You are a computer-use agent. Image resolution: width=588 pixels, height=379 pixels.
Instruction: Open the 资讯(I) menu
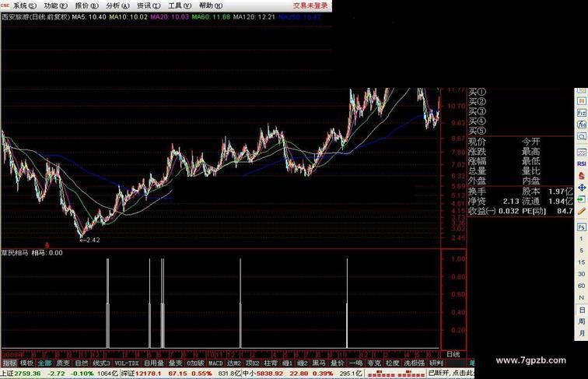(x=149, y=5)
